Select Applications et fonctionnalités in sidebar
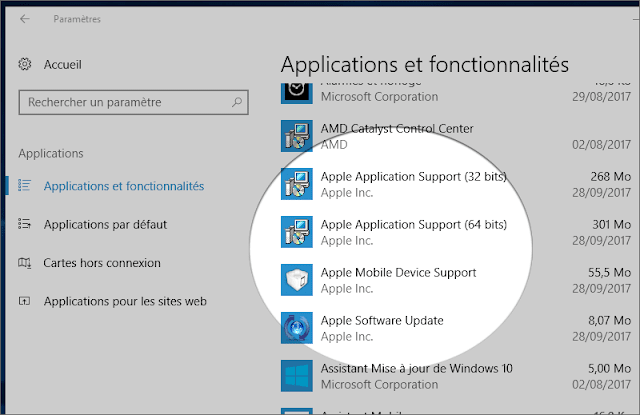 (x=124, y=186)
